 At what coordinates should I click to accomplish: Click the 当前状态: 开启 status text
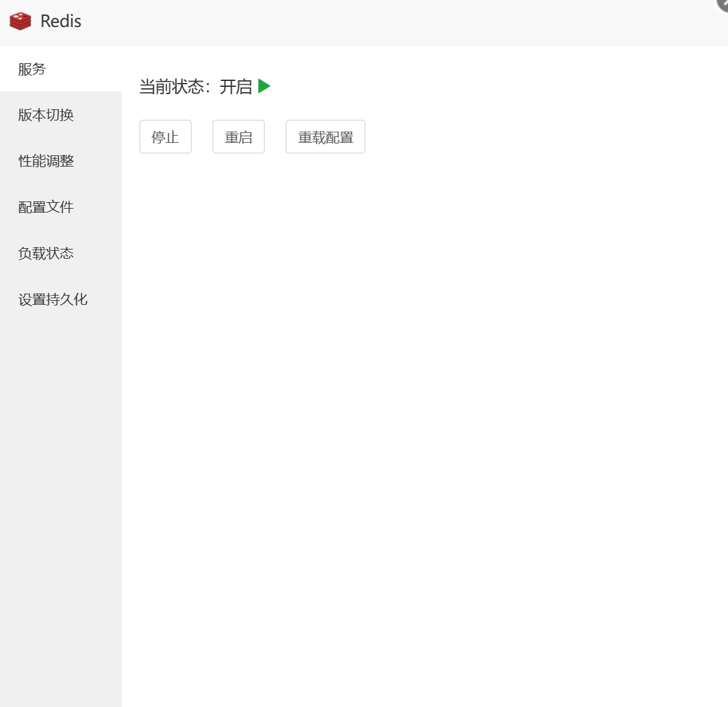coord(195,87)
